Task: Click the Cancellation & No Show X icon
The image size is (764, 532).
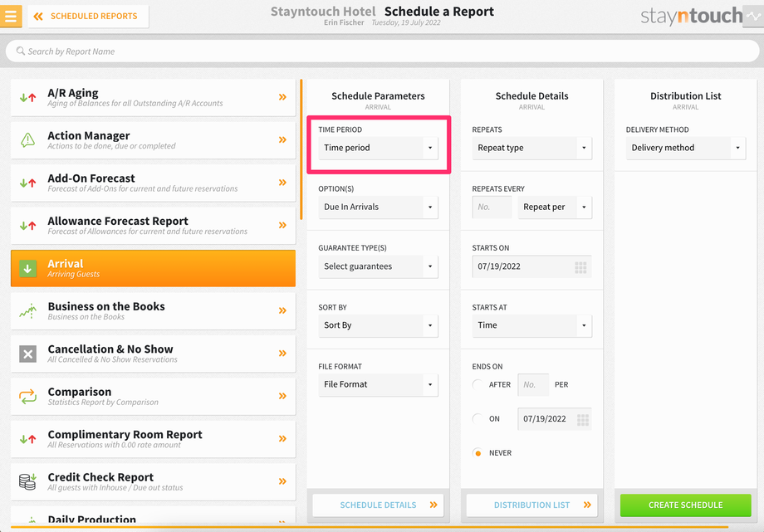Action: point(27,354)
